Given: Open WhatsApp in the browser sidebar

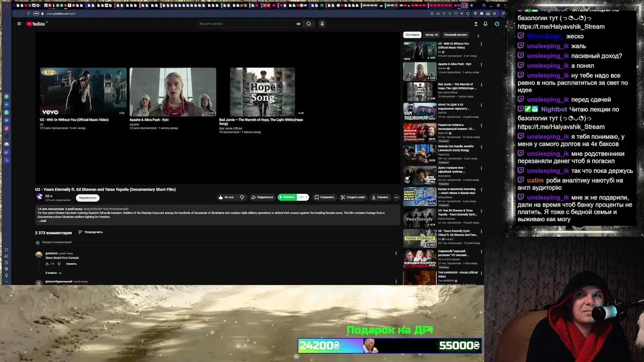Looking at the screenshot, I should point(7,113).
